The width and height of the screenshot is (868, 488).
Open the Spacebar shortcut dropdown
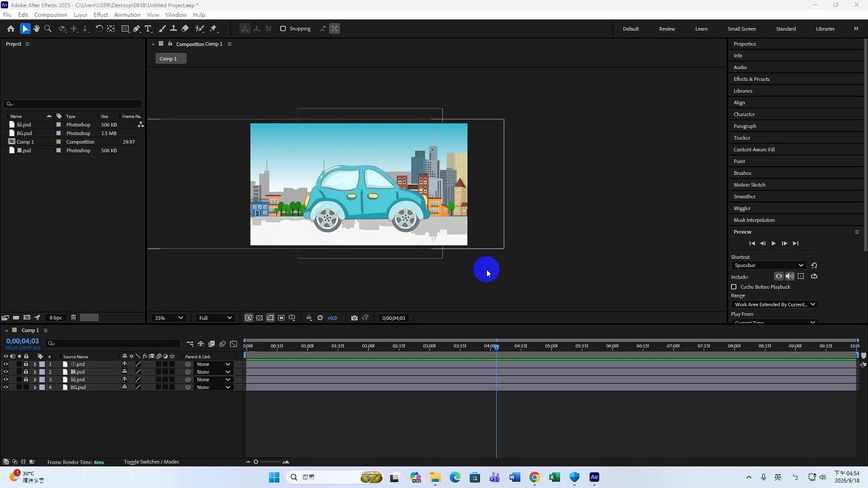(x=768, y=265)
